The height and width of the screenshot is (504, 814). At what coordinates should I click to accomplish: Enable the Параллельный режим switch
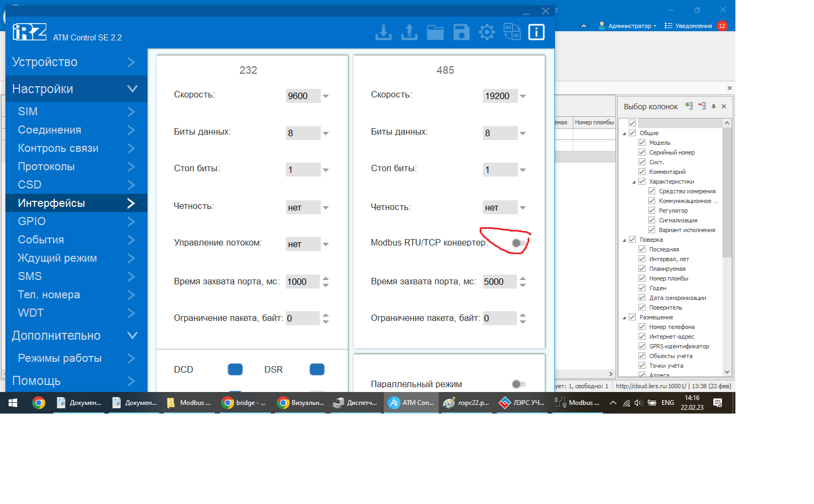coord(518,384)
